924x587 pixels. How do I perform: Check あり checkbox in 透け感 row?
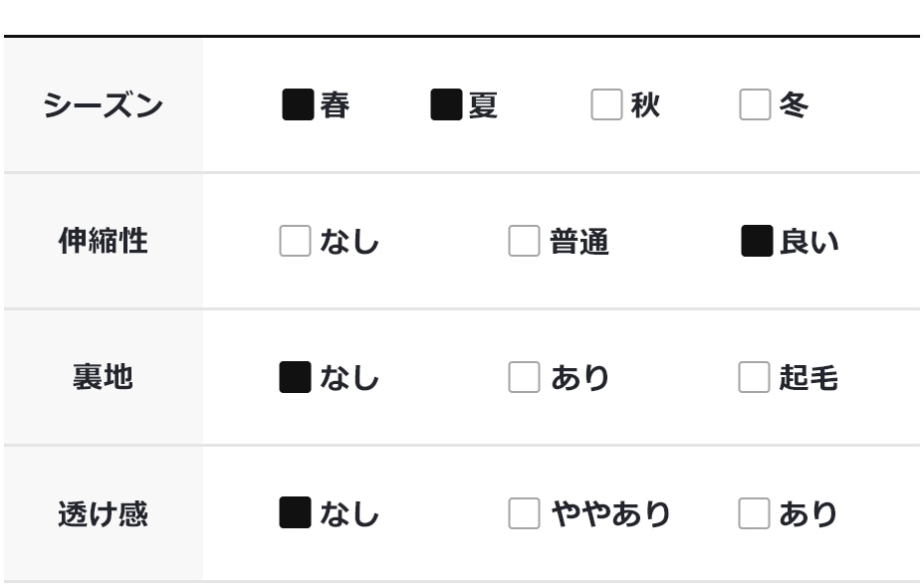coord(754,513)
